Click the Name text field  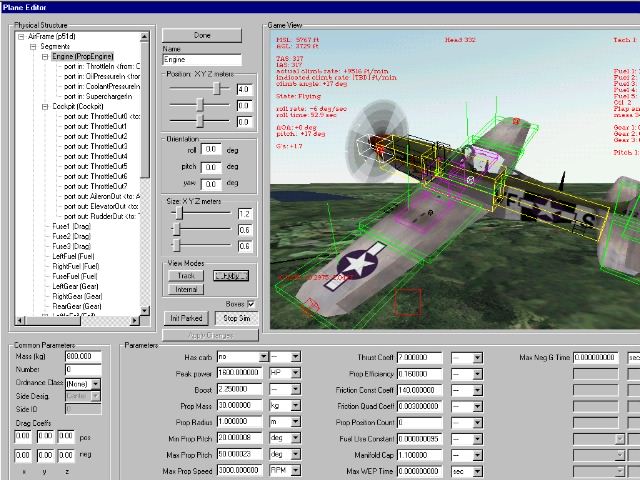point(202,60)
